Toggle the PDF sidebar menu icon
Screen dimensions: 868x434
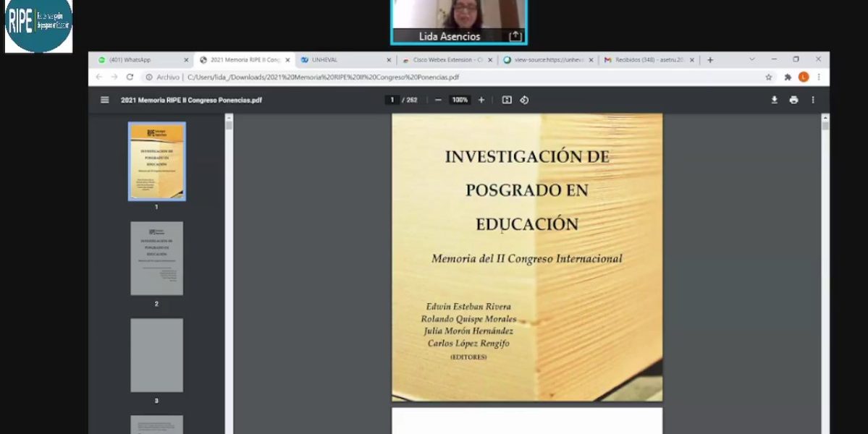click(x=105, y=100)
